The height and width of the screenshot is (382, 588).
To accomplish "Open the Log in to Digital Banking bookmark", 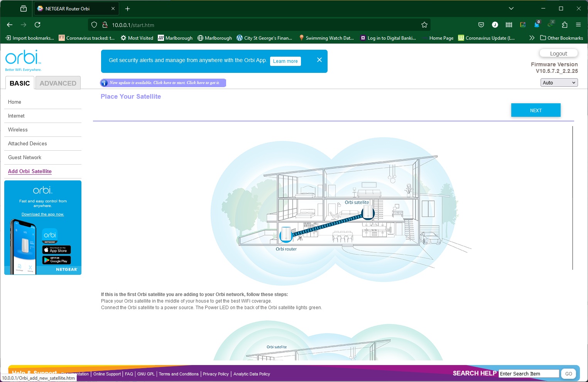I will (388, 38).
